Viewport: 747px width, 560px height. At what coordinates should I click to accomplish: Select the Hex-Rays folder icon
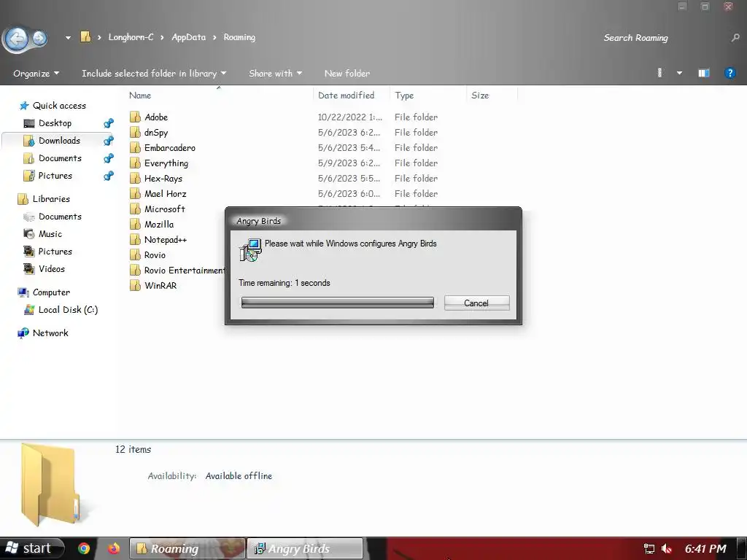[x=135, y=178]
